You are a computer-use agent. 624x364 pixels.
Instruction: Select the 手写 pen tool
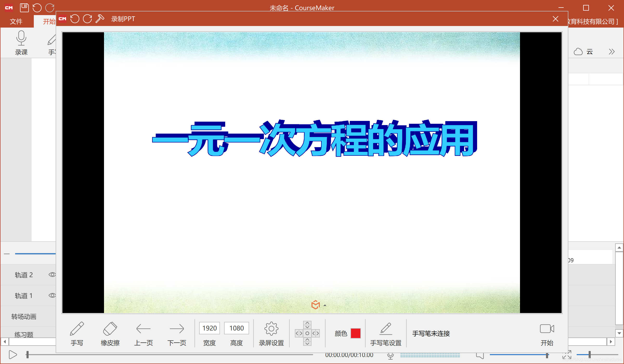pos(77,334)
